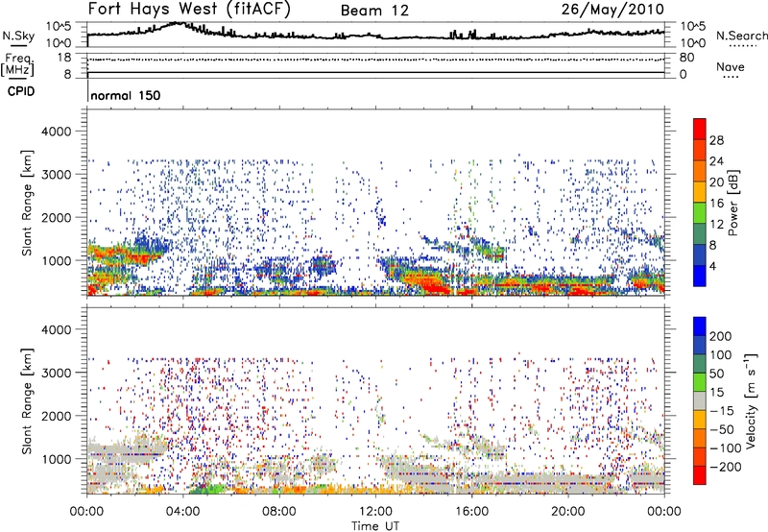Screen dimensions: 768x532
Task: Click the left '10^5' noise axis tick
Action: coord(59,26)
